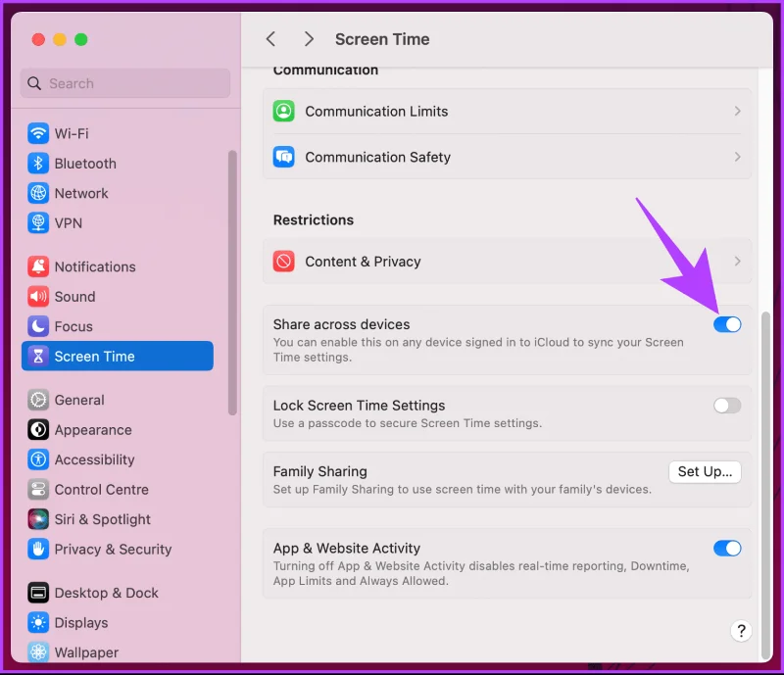The height and width of the screenshot is (675, 784).
Task: Expand Communication Safety chevron
Action: click(738, 157)
